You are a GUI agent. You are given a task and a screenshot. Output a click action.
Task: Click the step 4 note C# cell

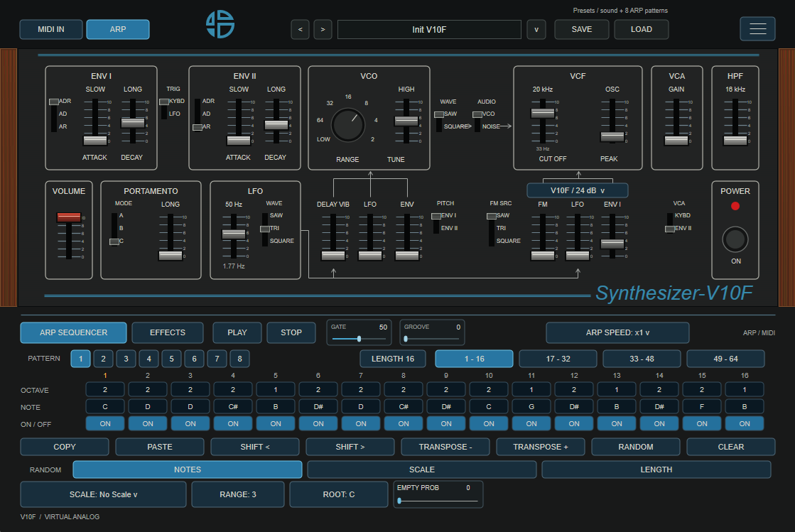[x=233, y=406]
